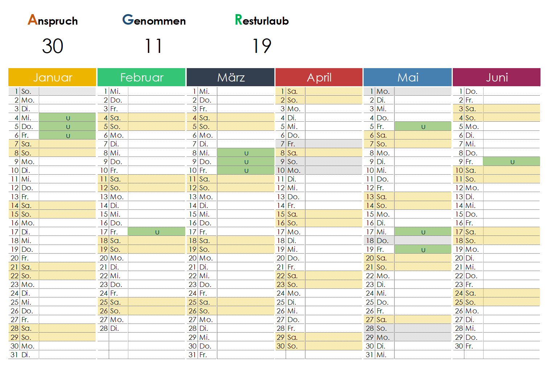Viewport: 551px width, 392px height.
Task: Click the empty cell beside January 31
Action: pyautogui.click(x=67, y=355)
